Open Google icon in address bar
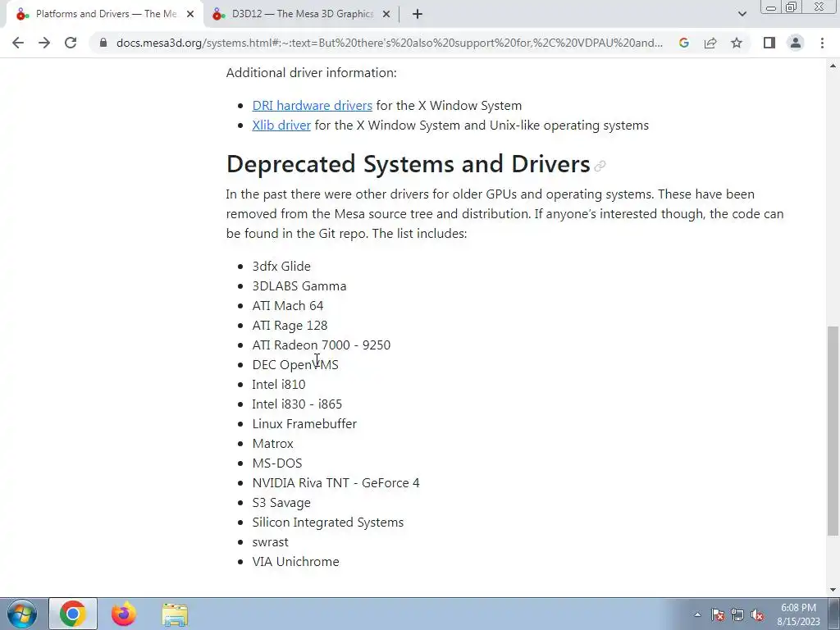Image resolution: width=840 pixels, height=630 pixels. coord(683,43)
